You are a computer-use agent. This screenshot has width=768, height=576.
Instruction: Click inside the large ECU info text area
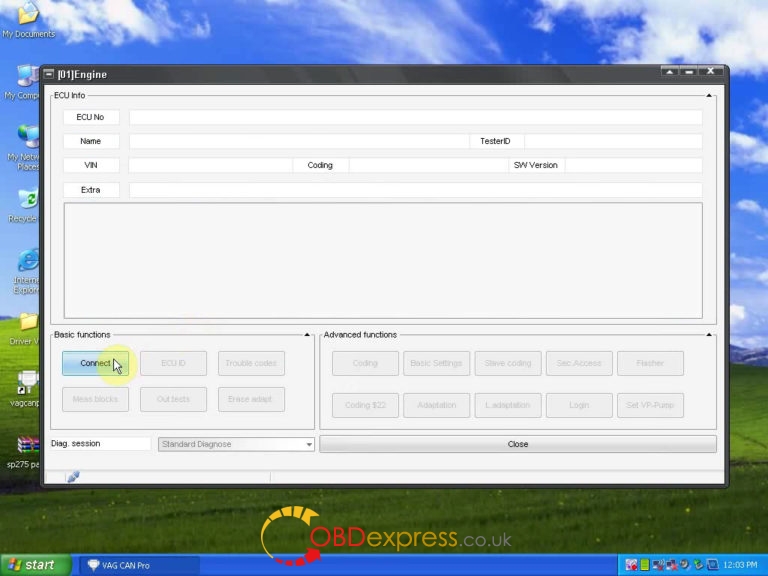pos(383,260)
